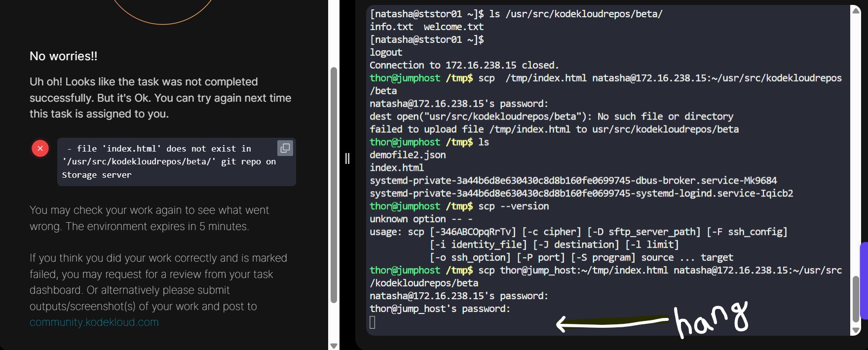The width and height of the screenshot is (868, 350).
Task: Click 'scp --version' command text
Action: [514, 206]
